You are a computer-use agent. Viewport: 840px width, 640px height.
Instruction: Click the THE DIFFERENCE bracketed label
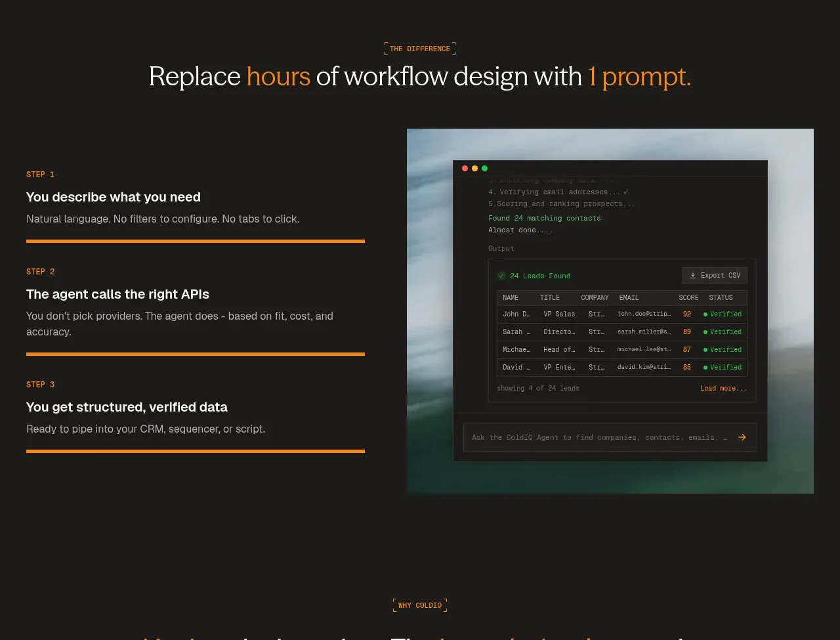click(x=420, y=49)
